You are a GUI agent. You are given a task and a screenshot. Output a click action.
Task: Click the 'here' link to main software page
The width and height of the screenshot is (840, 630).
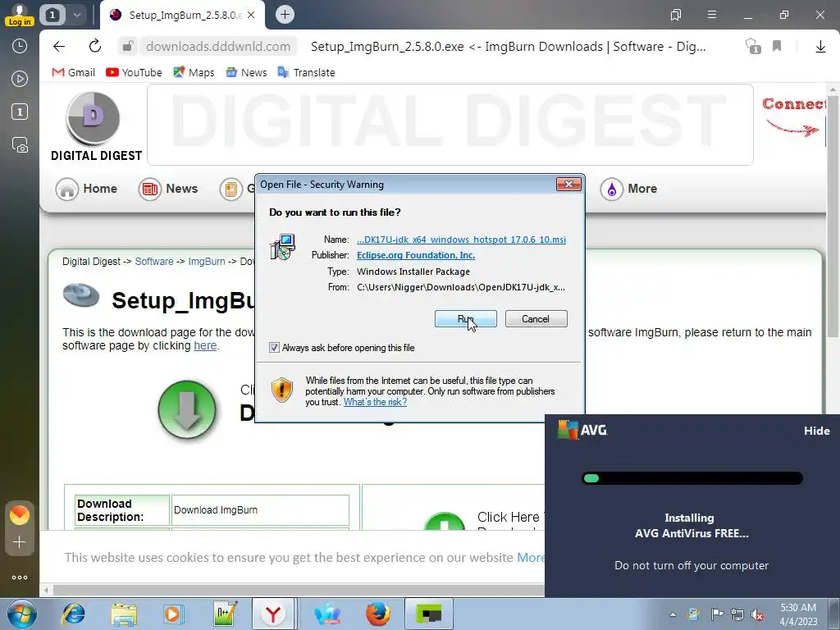205,346
